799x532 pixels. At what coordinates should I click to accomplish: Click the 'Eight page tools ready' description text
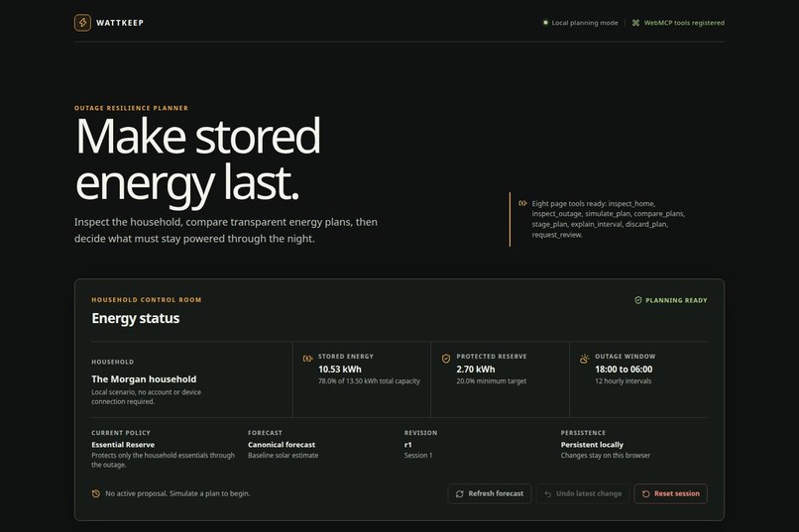[609, 219]
